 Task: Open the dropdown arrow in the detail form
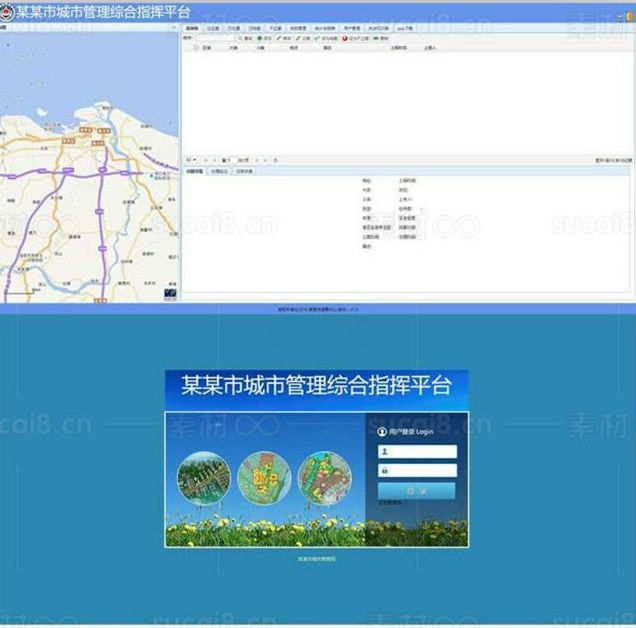tap(421, 209)
